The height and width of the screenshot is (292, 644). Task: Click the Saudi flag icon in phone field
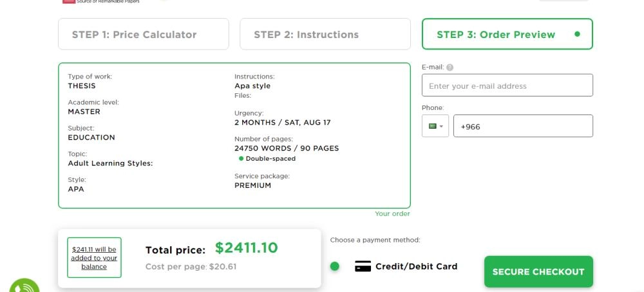(x=432, y=126)
